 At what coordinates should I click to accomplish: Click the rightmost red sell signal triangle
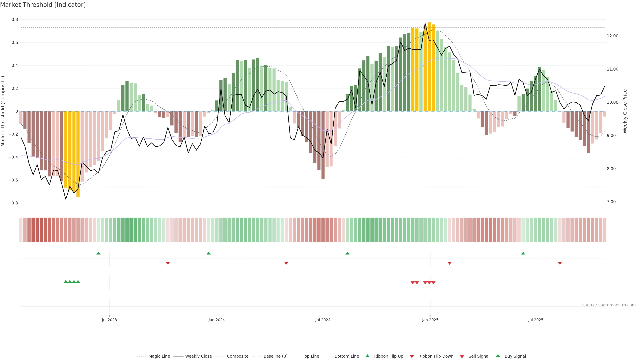(433, 283)
